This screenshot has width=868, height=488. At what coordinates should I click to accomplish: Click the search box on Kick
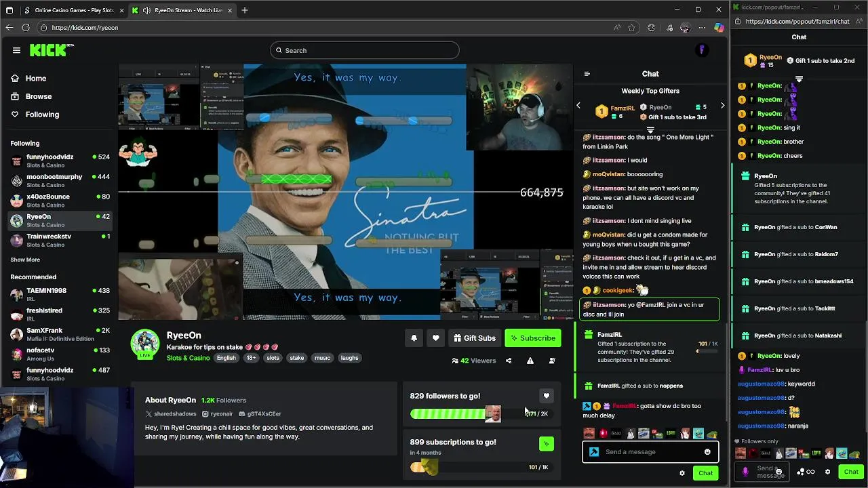coord(365,50)
